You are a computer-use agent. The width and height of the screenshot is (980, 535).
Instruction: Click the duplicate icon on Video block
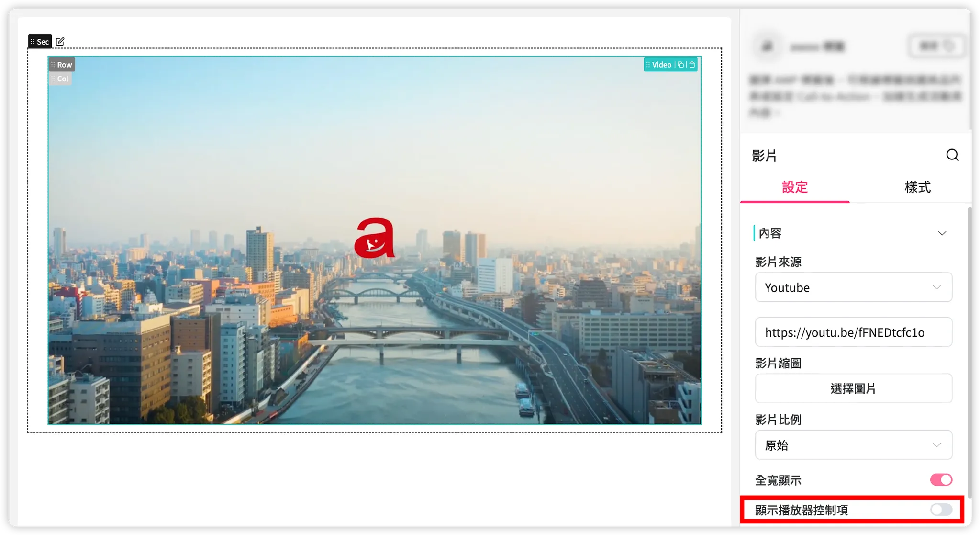coord(680,65)
